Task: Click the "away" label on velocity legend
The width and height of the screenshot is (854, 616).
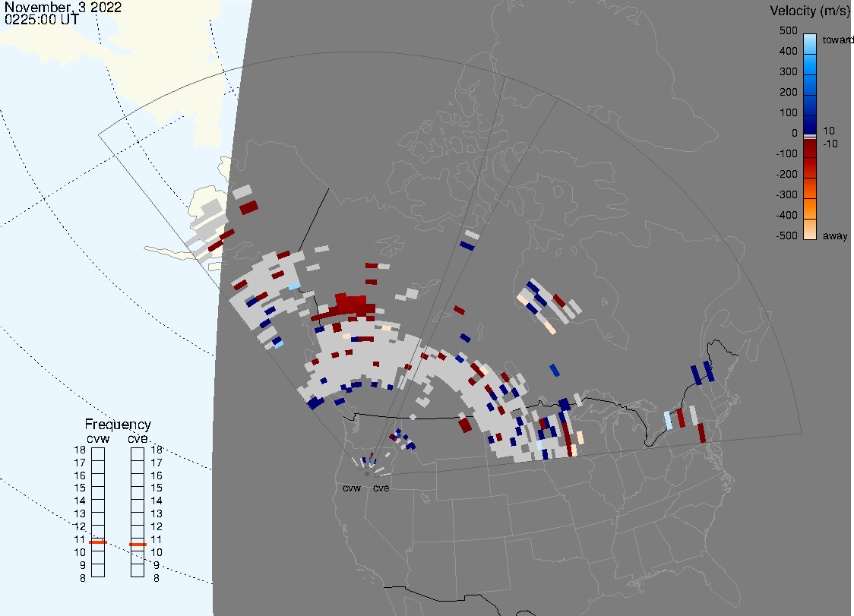Action: pyautogui.click(x=835, y=236)
